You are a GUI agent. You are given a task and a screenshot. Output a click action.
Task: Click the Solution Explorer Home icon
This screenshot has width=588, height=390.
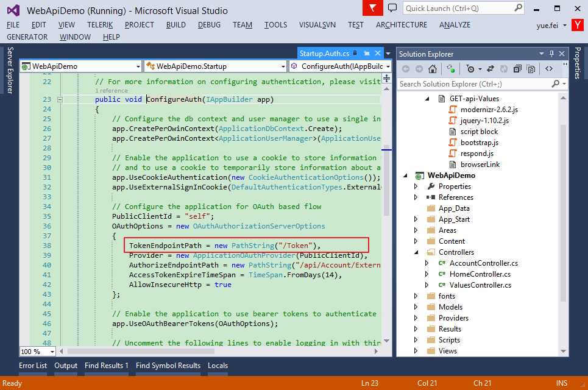433,69
